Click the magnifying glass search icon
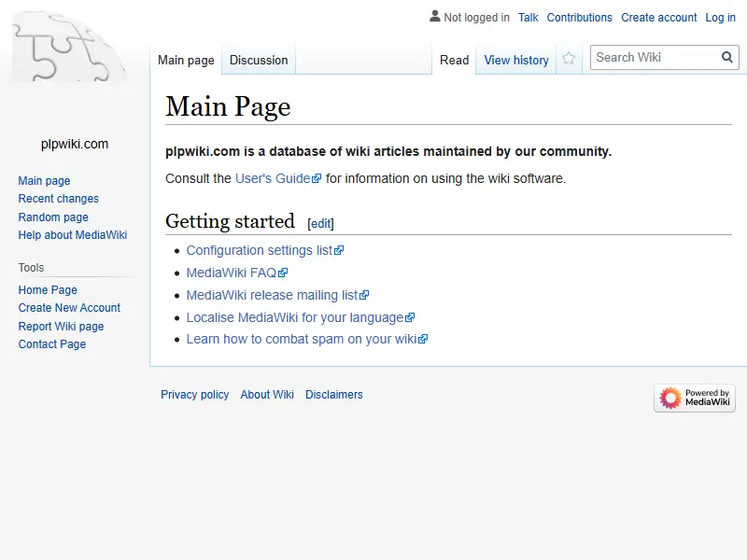This screenshot has width=747, height=560. click(x=726, y=58)
